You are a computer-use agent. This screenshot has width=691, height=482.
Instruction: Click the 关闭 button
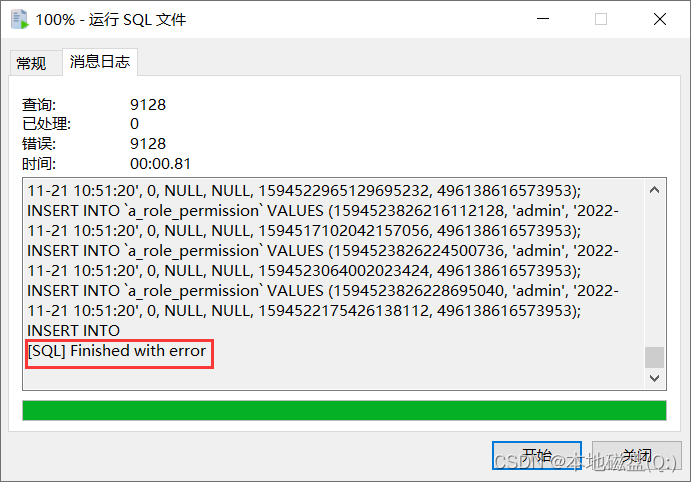click(x=636, y=455)
